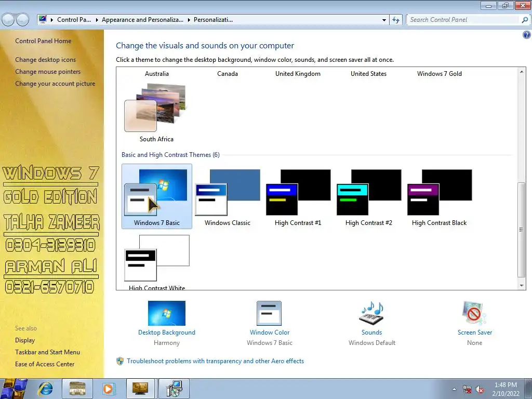Click the Windows 7 Gold theme label
The width and height of the screenshot is (532, 399).
pos(439,74)
